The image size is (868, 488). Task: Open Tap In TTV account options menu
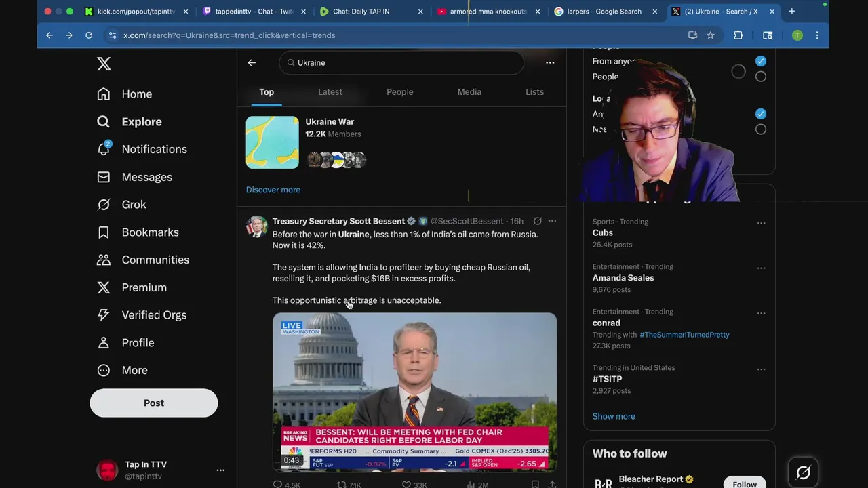point(220,470)
